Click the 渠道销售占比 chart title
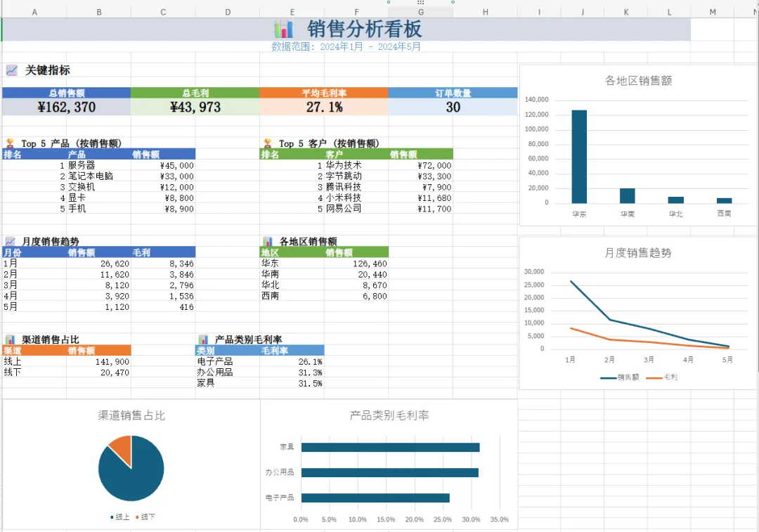Image resolution: width=759 pixels, height=532 pixels. pyautogui.click(x=131, y=415)
